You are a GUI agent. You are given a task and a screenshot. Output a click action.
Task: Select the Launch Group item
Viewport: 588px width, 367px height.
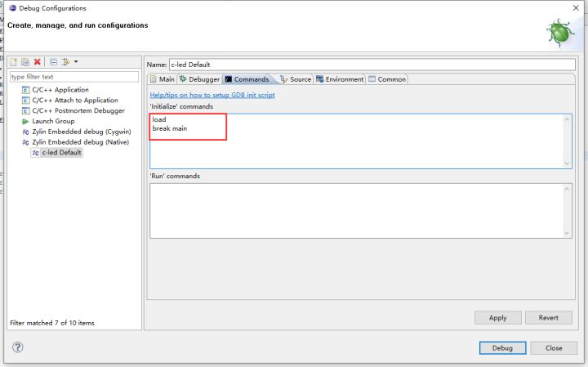52,121
